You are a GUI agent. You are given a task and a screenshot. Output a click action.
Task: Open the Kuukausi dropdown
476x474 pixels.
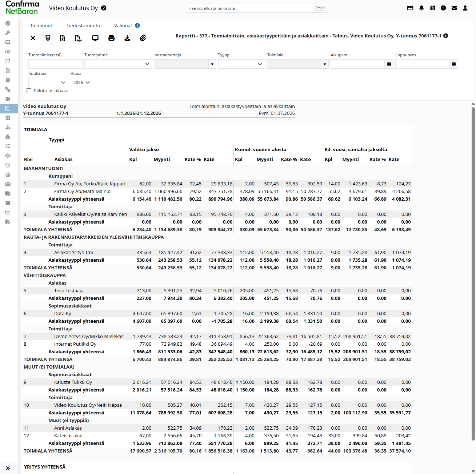(49, 83)
